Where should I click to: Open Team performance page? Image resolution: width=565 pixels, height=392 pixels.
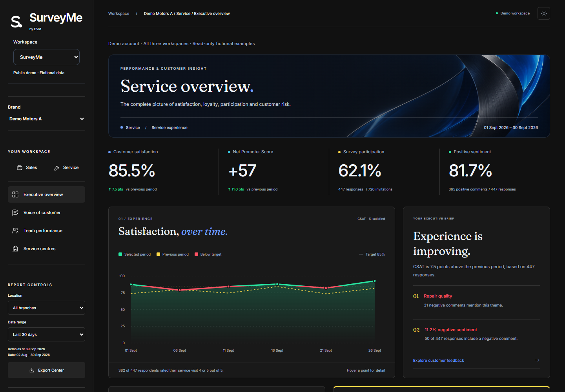tap(46, 230)
